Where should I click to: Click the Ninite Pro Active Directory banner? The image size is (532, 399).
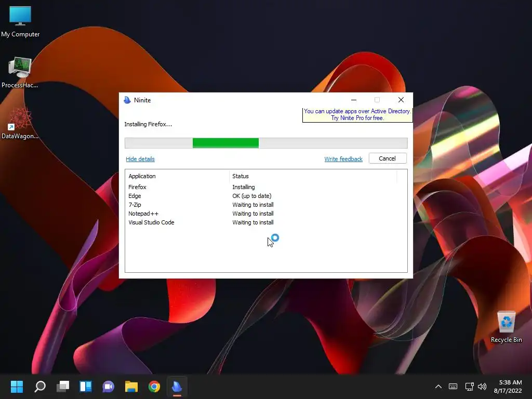357,115
